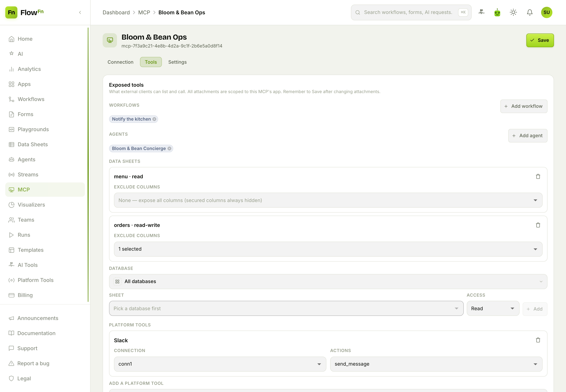Open Templates in the sidebar
Image resolution: width=566 pixels, height=392 pixels.
(45, 250)
